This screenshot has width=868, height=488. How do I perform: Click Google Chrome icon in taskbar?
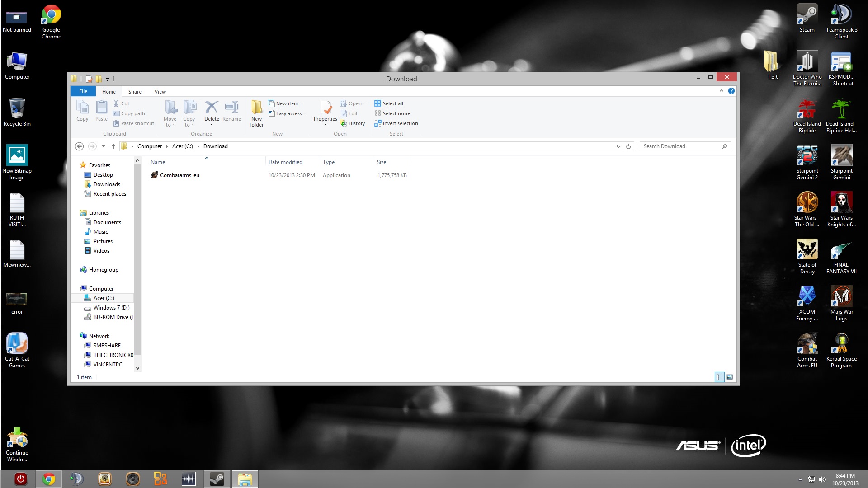coord(49,479)
